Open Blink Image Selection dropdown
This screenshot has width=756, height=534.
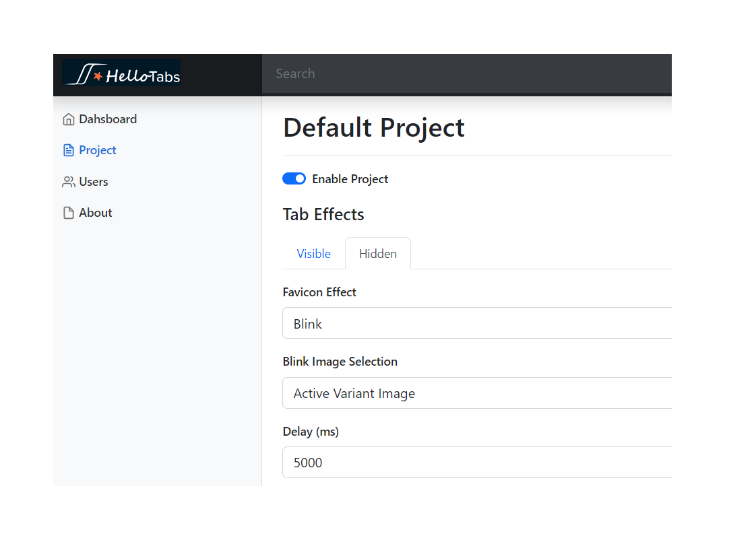point(477,393)
